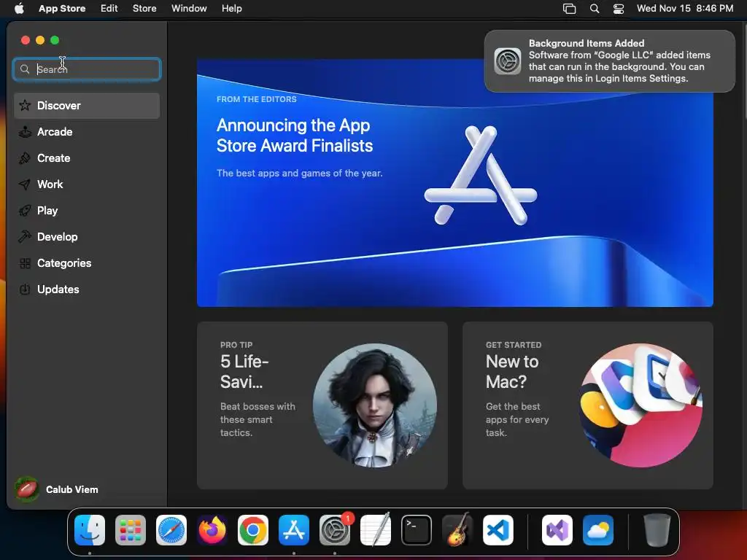747x560 pixels.
Task: Open the App Store Award Finalists banner
Action: click(455, 183)
